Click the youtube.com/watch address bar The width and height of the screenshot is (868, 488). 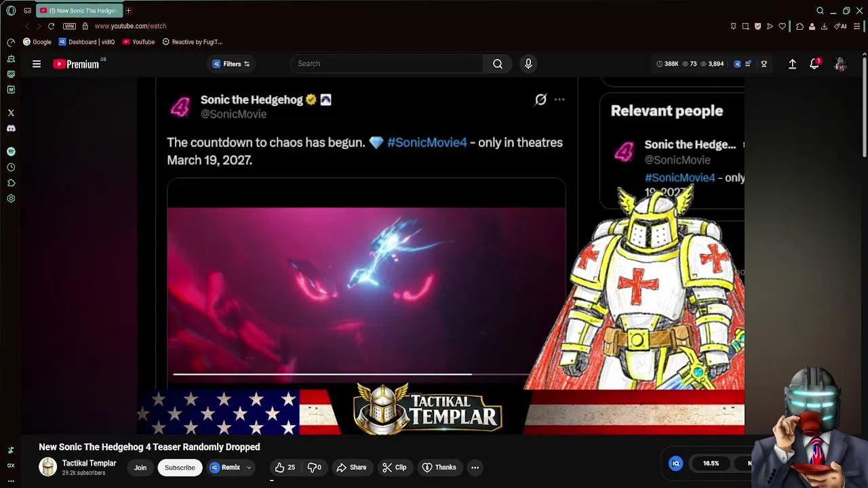(x=130, y=26)
